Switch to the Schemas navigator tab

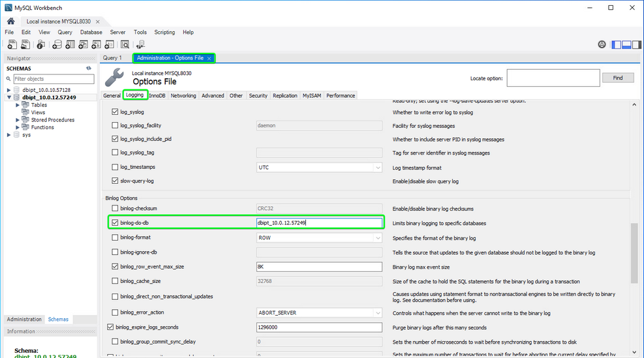(x=58, y=319)
